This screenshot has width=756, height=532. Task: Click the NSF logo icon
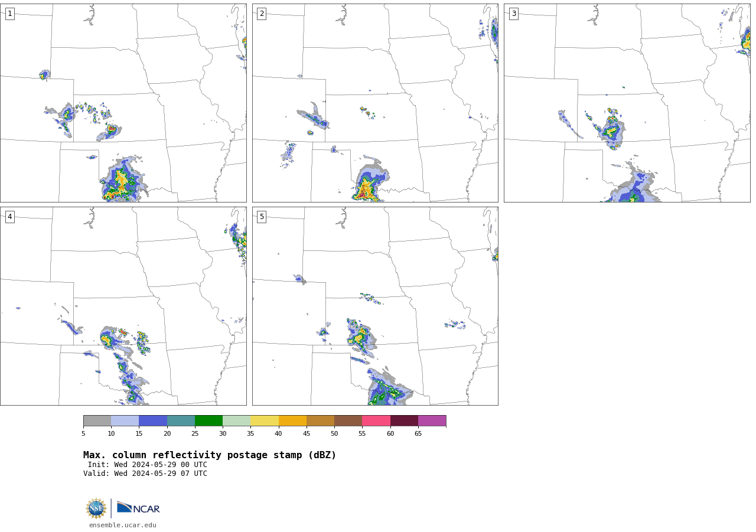[96, 508]
